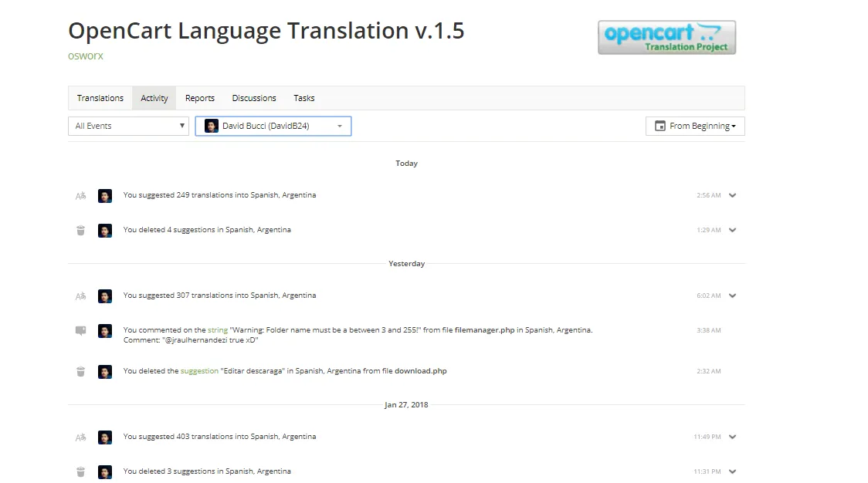Open the 'suggestion' link in deleted entry

(199, 371)
